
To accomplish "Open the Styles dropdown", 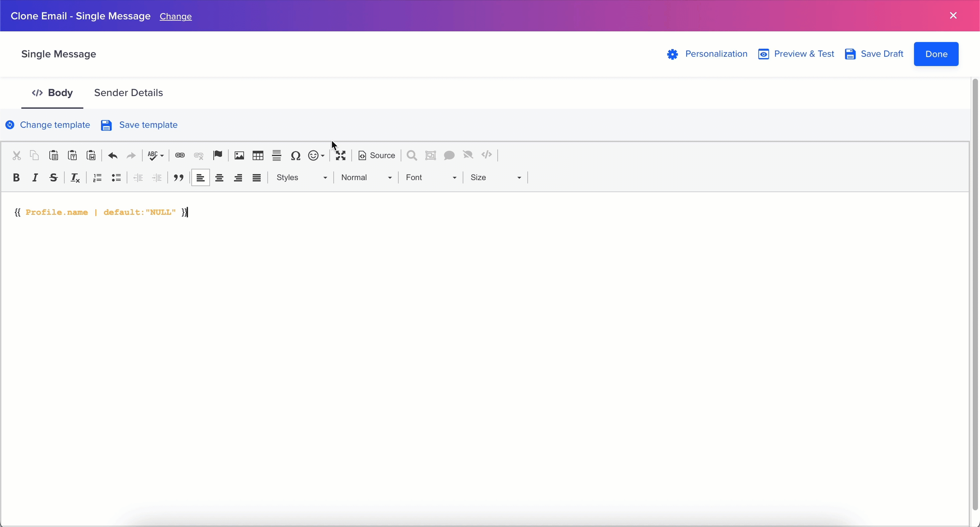I will coord(301,177).
